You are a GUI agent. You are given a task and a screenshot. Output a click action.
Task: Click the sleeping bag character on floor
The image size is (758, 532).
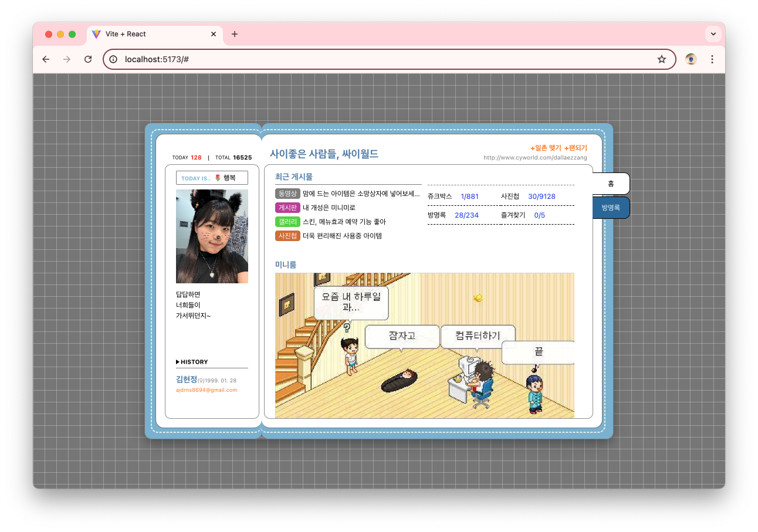click(400, 381)
